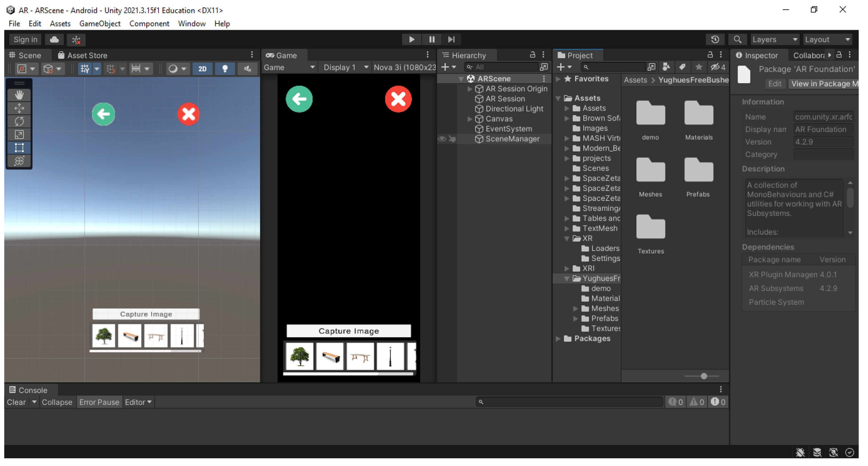
Task: Toggle scene lighting bulb button
Action: point(225,69)
